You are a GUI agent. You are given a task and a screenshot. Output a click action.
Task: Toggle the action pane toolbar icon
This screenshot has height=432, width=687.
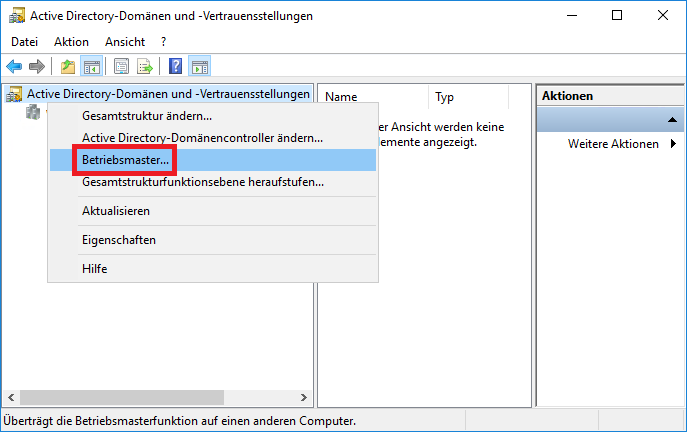coord(199,66)
